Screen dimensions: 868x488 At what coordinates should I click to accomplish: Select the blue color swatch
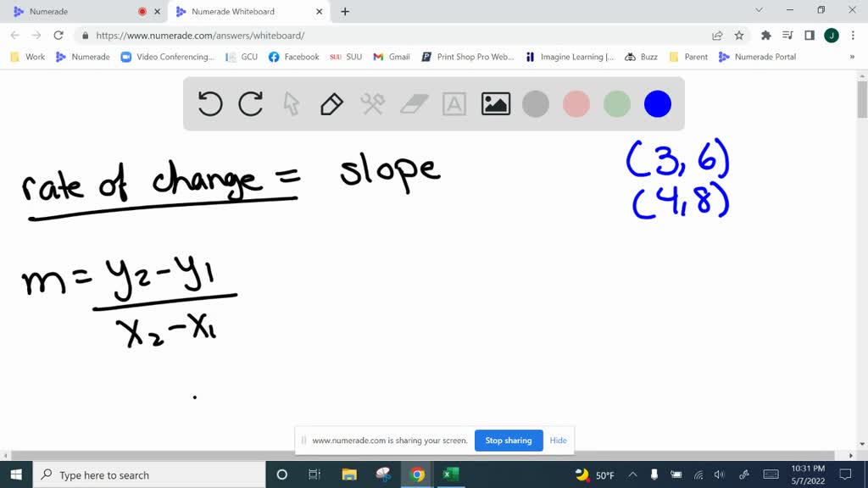click(658, 103)
